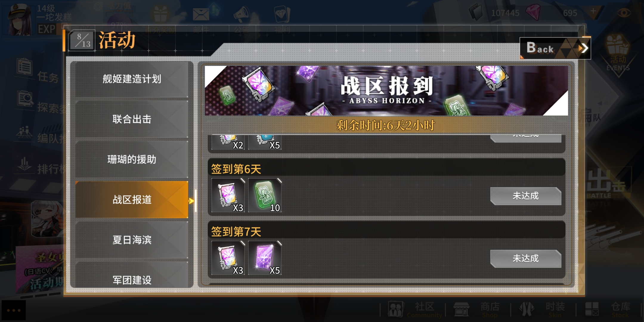Click the plus icon beside gem count
The height and width of the screenshot is (322, 644).
click(x=593, y=12)
